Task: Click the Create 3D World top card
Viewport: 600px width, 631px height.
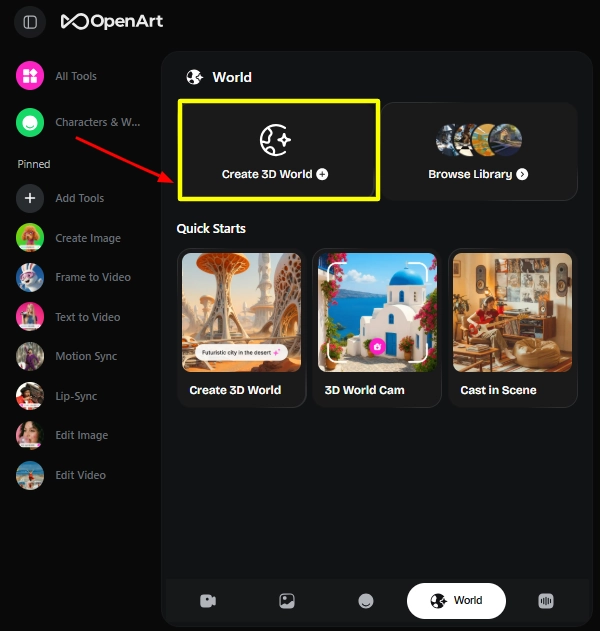Action: click(279, 150)
